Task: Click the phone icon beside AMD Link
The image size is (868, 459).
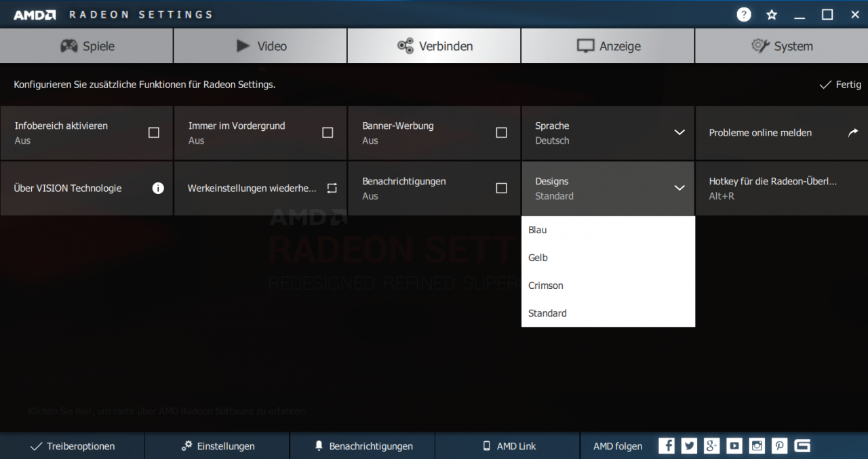Action: 486,445
